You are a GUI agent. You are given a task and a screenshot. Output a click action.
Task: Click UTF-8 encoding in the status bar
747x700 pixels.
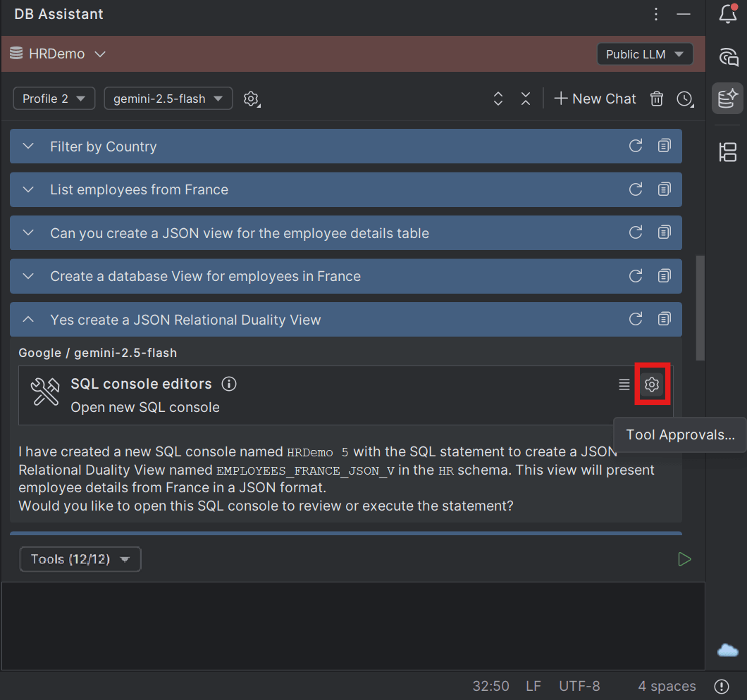(x=579, y=686)
